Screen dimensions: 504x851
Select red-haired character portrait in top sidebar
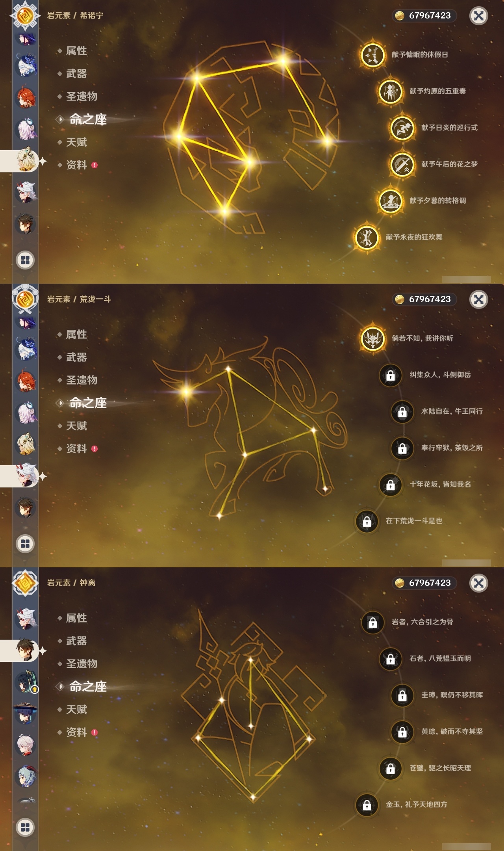tap(26, 98)
